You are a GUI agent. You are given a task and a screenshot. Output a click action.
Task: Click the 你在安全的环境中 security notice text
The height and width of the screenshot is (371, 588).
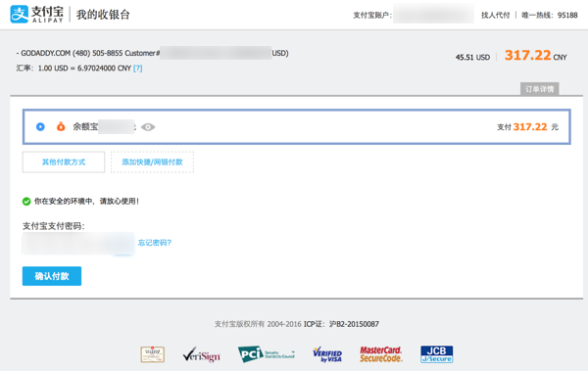[x=86, y=202]
